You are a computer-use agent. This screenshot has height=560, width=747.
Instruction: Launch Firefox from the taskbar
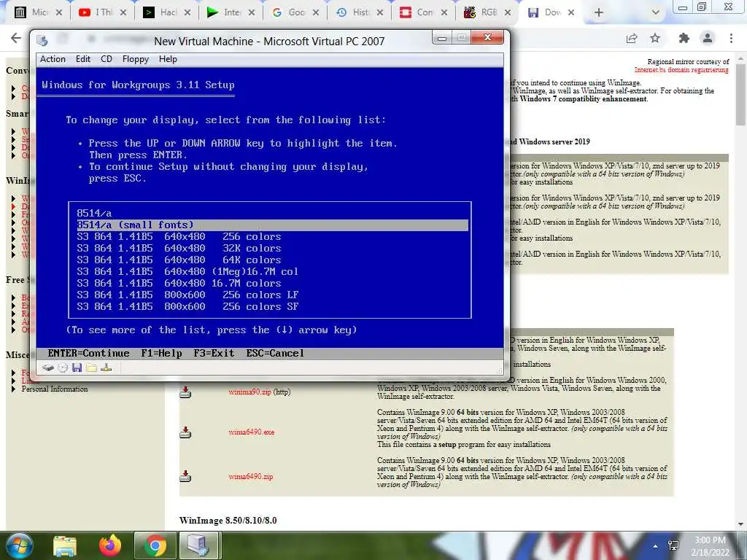point(110,545)
